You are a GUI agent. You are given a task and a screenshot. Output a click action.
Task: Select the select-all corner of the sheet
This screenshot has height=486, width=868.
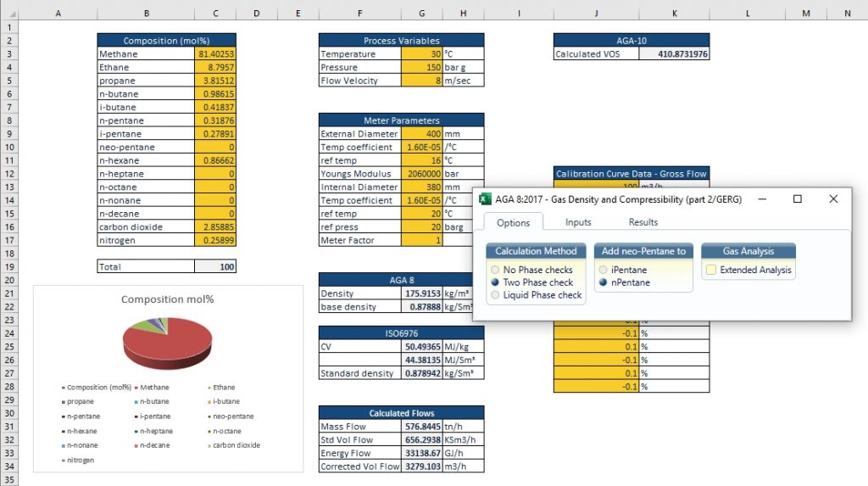click(9, 14)
